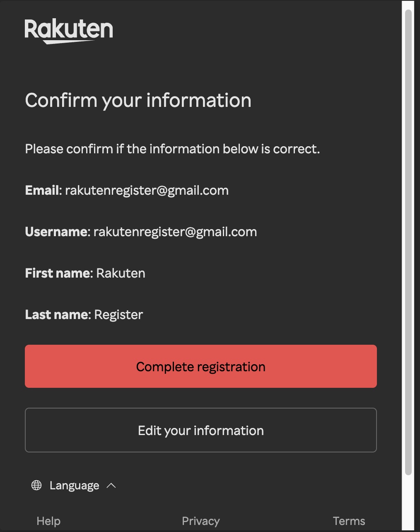This screenshot has height=532, width=420.
Task: Click the bold Email label
Action: click(43, 190)
